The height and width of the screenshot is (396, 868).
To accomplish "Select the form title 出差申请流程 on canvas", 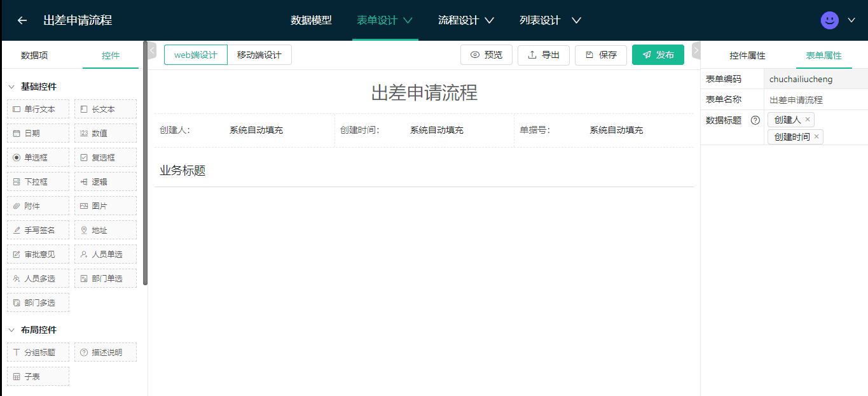I will 424,92.
